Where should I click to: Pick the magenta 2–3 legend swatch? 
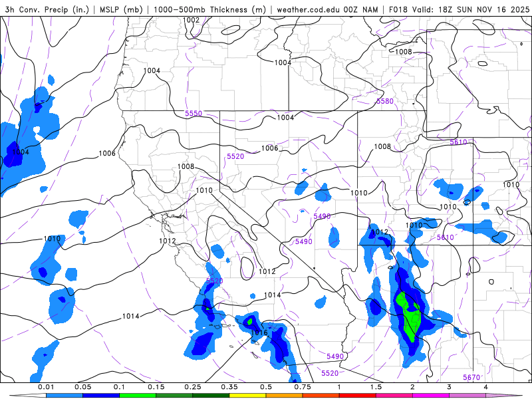[431, 396]
